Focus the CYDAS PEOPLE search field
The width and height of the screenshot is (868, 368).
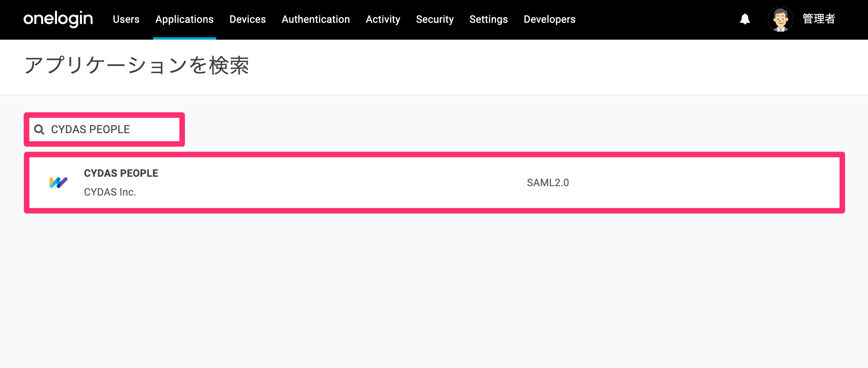(x=104, y=129)
